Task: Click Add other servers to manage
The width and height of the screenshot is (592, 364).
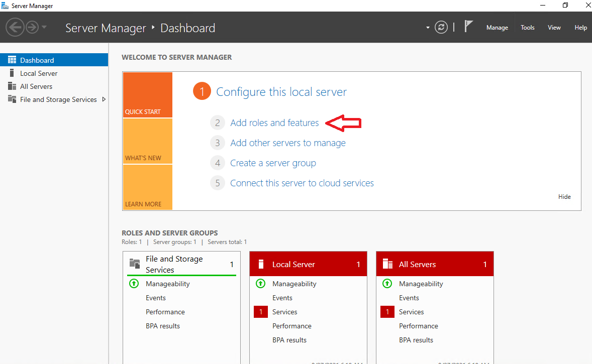Action: (x=288, y=143)
